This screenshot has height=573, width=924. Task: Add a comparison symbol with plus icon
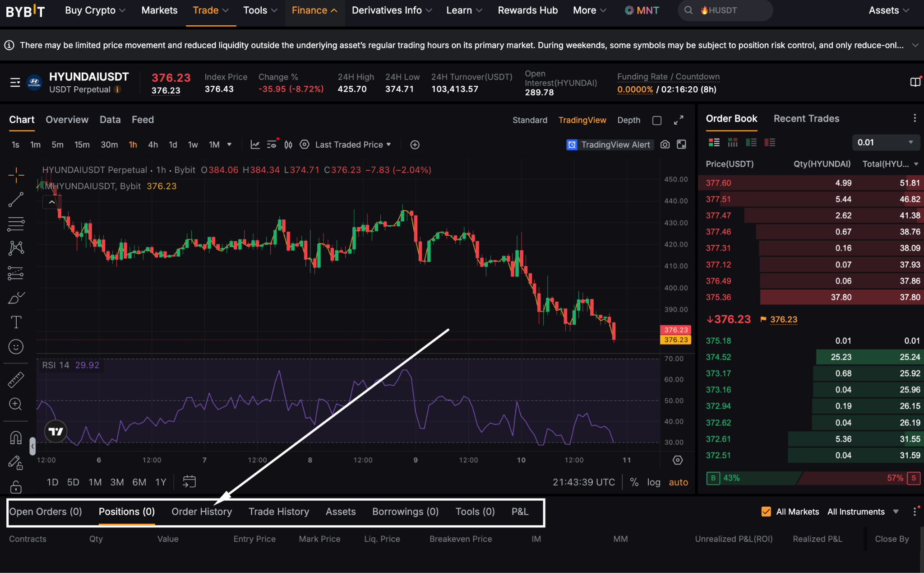click(415, 144)
